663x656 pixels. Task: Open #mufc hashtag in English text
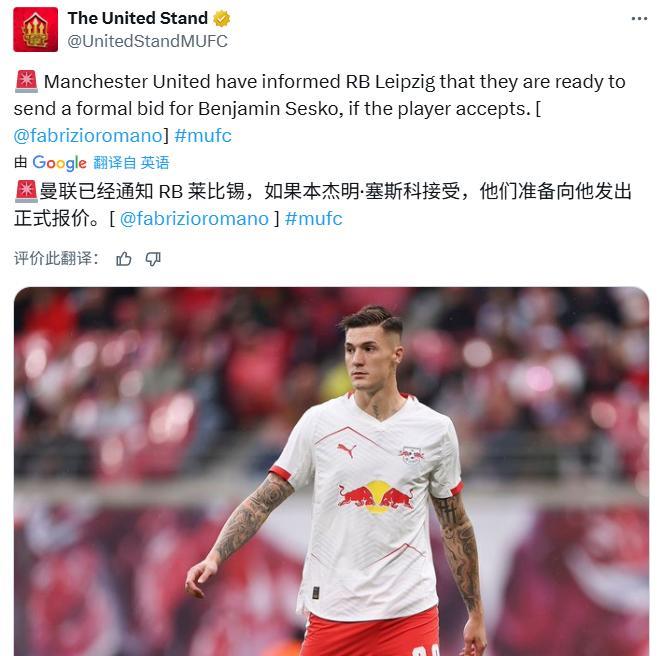(203, 136)
